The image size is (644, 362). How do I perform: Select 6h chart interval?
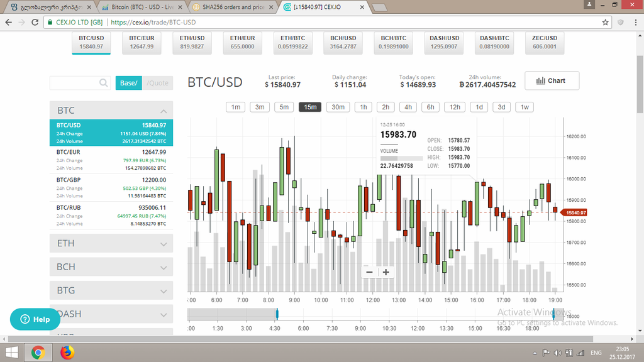430,107
